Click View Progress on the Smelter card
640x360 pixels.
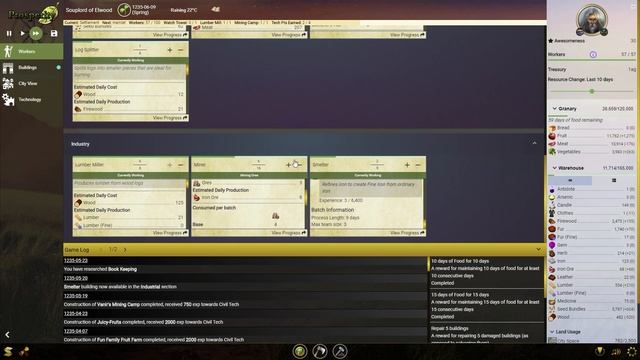click(x=407, y=233)
